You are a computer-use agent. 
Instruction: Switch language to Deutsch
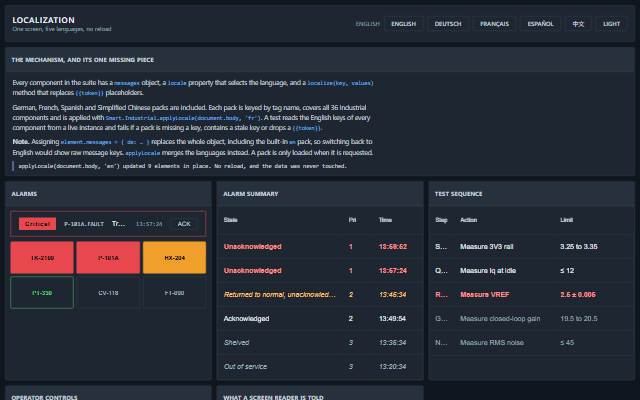[448, 24]
